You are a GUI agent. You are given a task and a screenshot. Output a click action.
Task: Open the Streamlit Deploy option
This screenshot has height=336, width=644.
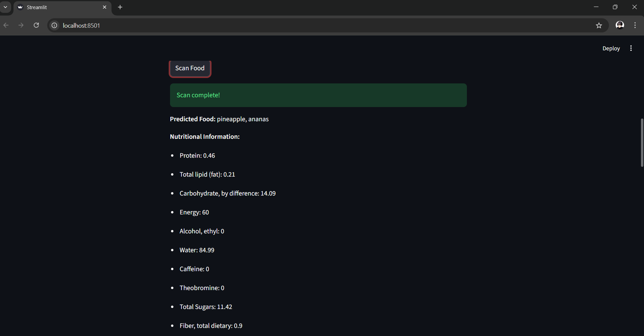tap(611, 48)
